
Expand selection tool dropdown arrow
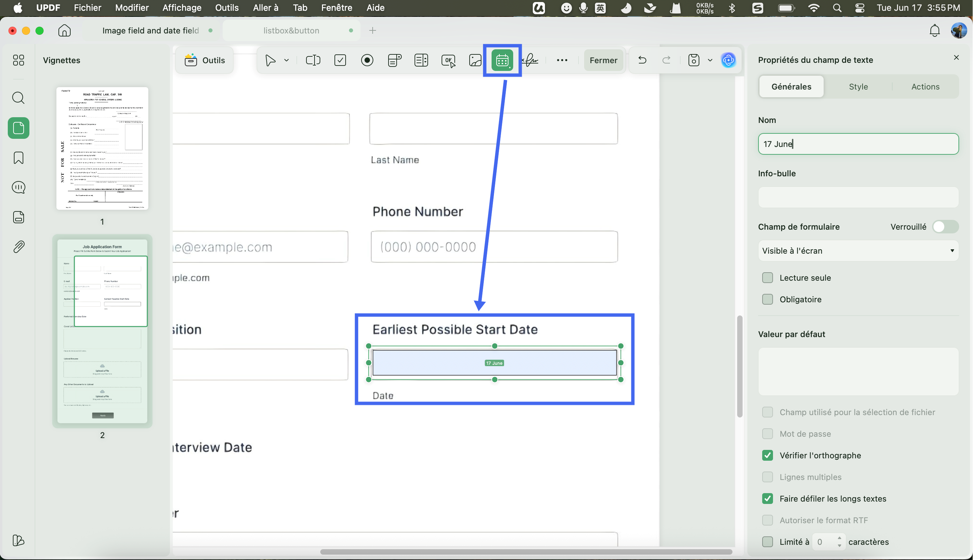coord(286,60)
